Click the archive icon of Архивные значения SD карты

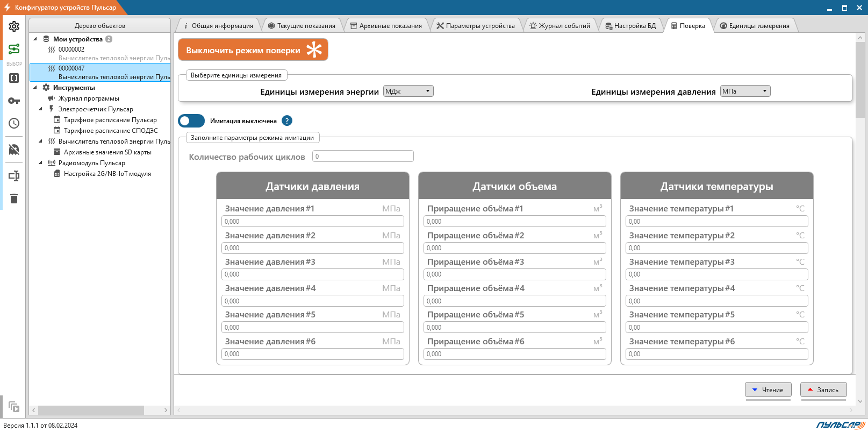pyautogui.click(x=57, y=152)
